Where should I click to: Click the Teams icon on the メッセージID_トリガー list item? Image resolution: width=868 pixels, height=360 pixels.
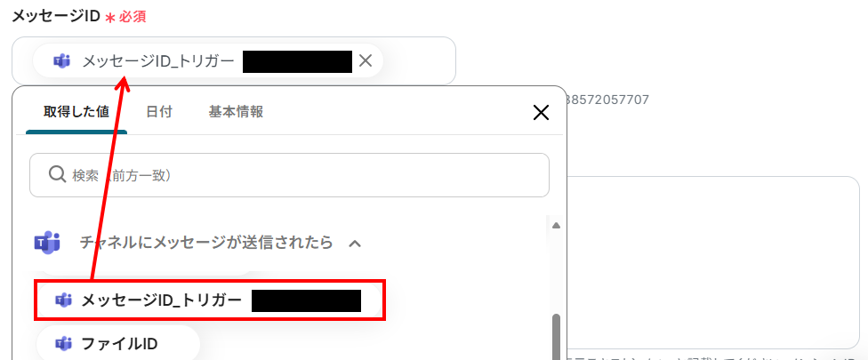tap(63, 300)
